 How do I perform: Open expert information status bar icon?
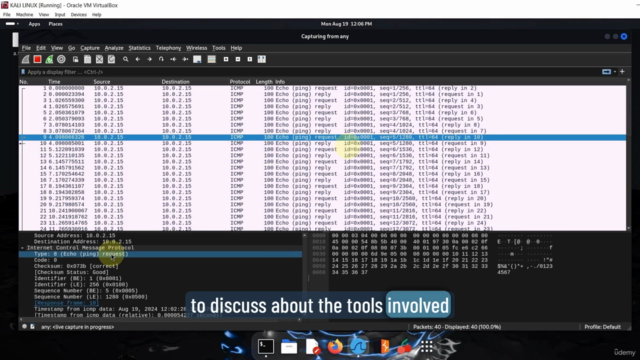click(x=24, y=327)
